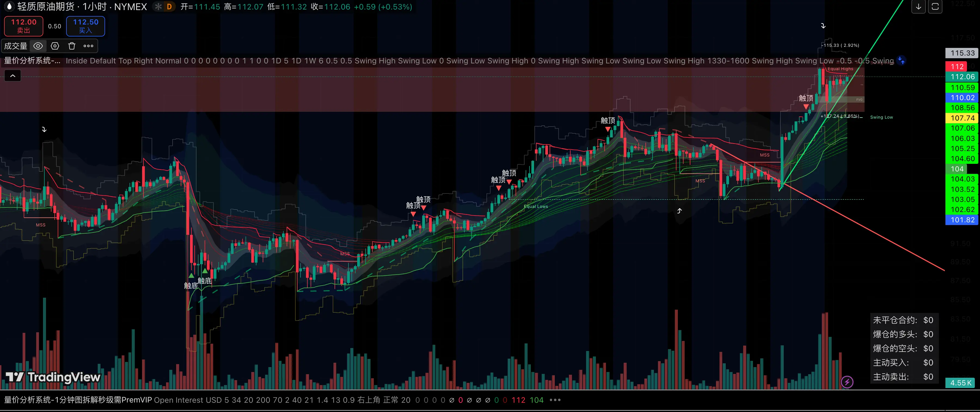Open more options for 成交量 indicator

(88, 46)
